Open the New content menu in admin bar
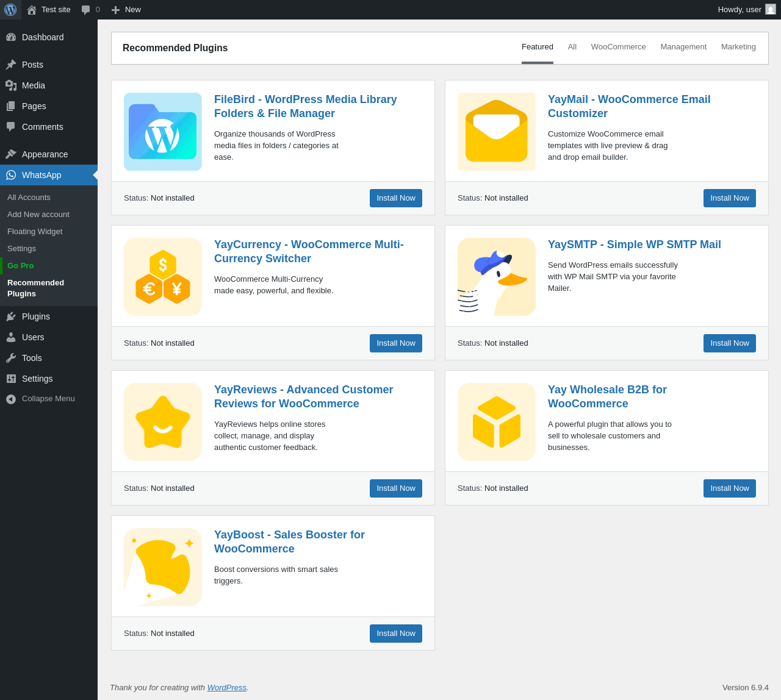Screen dimensions: 781x700 pos(126,10)
